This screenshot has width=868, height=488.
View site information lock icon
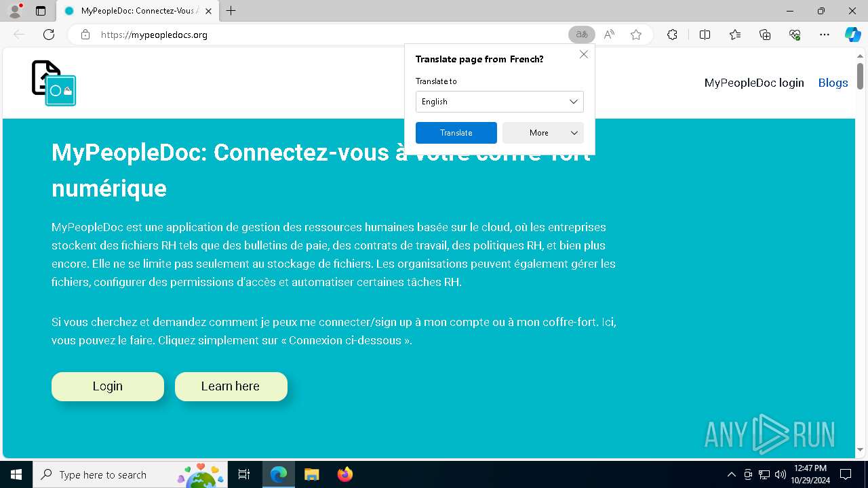[85, 35]
